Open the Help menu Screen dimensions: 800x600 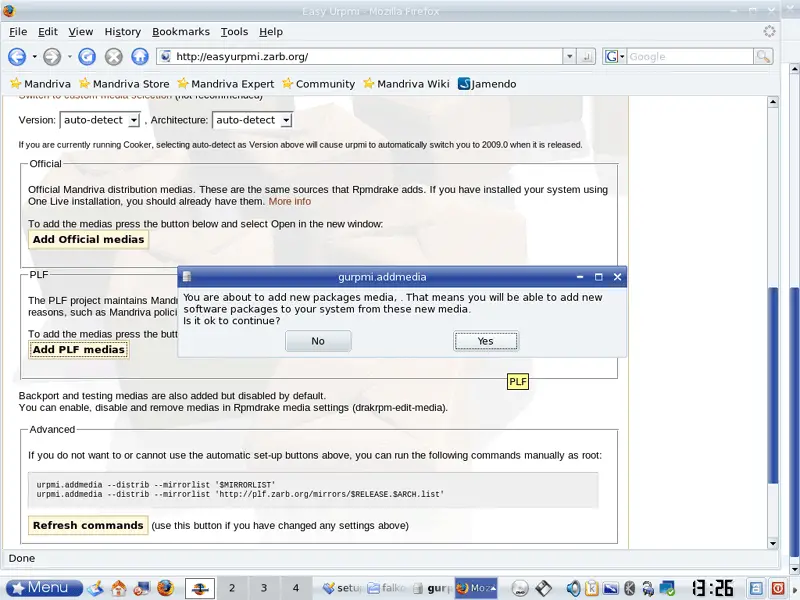270,32
